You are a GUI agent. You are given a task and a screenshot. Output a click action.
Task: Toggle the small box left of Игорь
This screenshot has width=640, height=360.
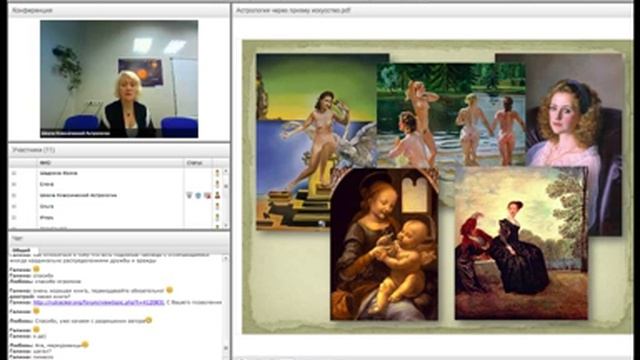14,218
